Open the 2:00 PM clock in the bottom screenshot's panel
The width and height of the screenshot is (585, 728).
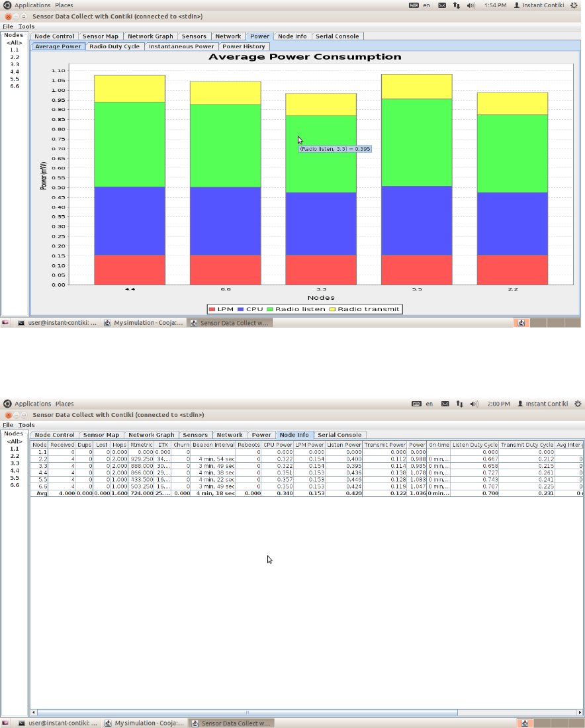[499, 404]
